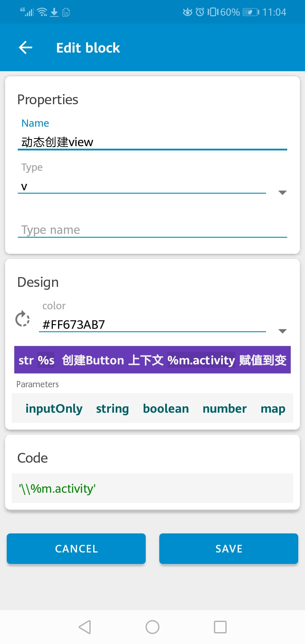Tap the #FF673AB7 color value field
The height and width of the screenshot is (644, 305).
click(x=152, y=324)
